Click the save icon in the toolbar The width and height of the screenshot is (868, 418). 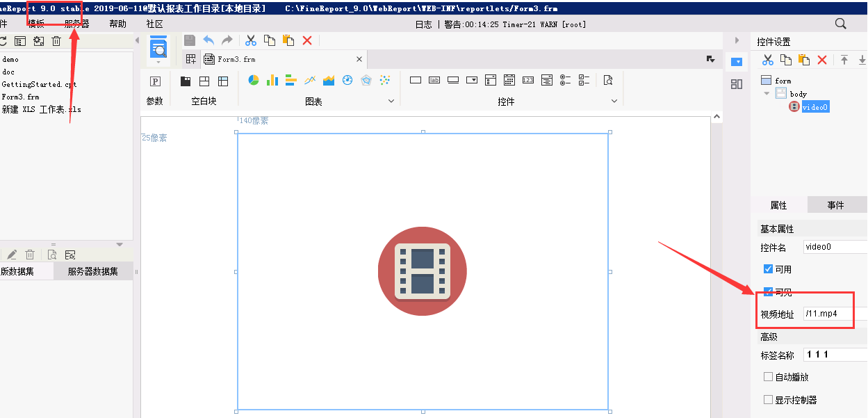[x=190, y=40]
